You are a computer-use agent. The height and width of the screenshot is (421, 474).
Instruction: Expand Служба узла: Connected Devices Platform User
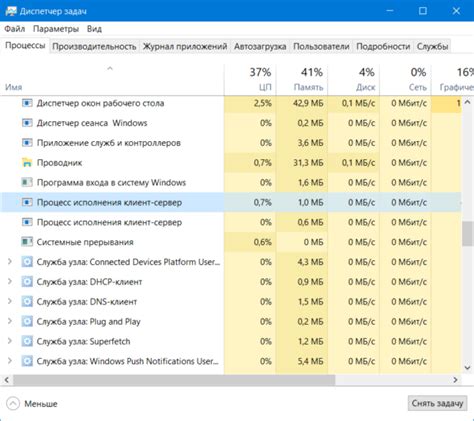[10, 262]
